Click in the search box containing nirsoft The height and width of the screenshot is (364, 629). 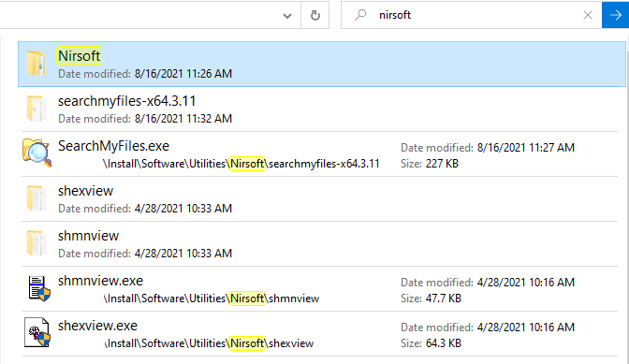click(x=472, y=15)
